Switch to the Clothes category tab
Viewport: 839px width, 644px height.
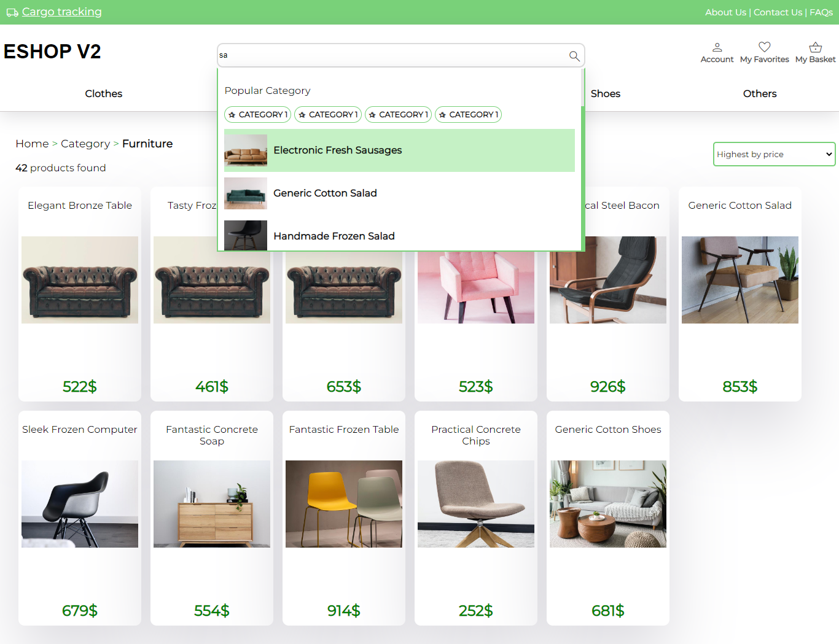(103, 93)
